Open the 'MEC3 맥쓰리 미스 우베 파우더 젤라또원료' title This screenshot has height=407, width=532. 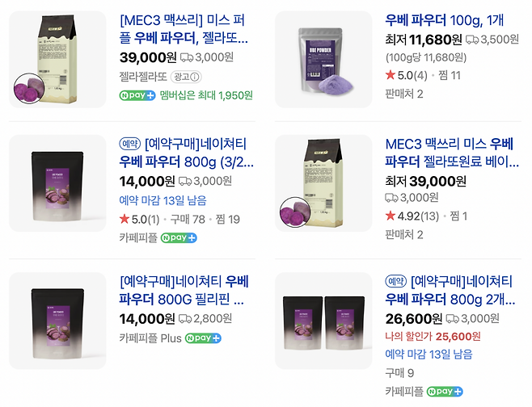(x=451, y=152)
